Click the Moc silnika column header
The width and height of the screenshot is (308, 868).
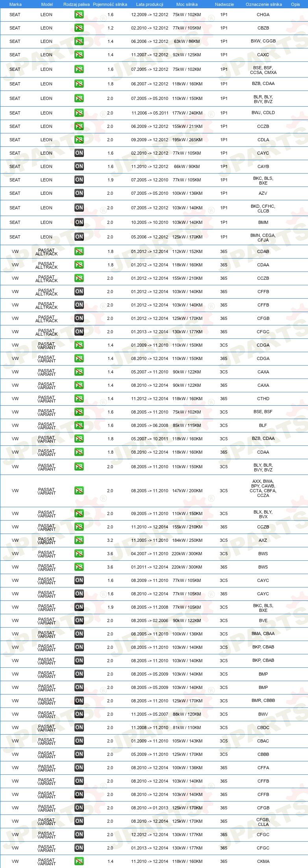[x=187, y=4]
